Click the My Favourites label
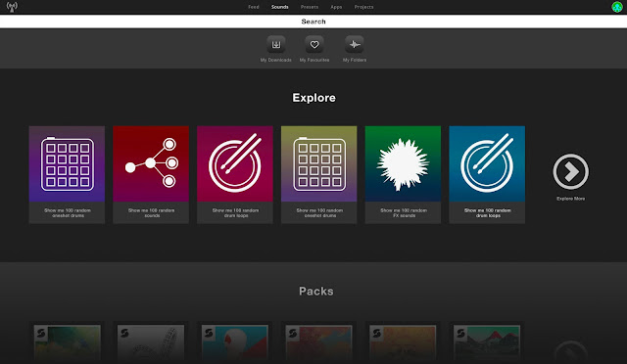This screenshot has height=364, width=627. click(314, 60)
